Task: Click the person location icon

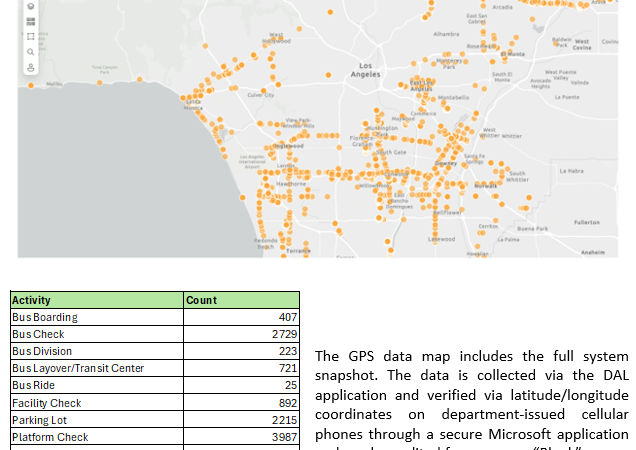Action: coord(31,67)
